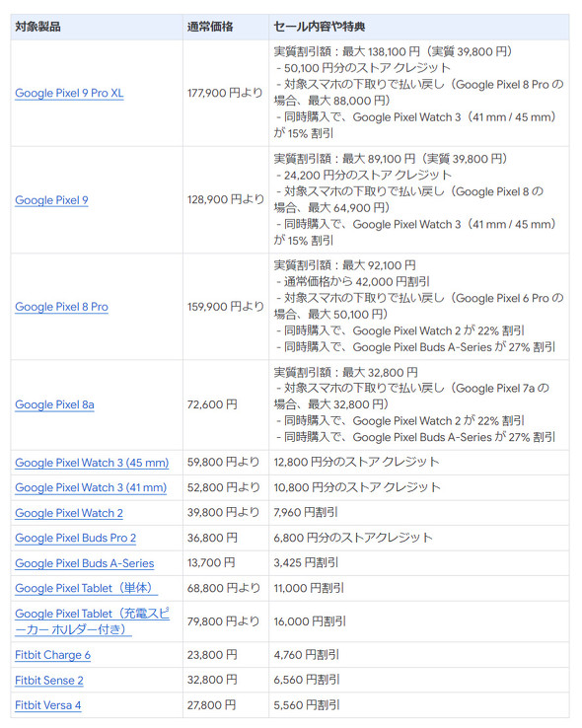
Task: Open the Google Pixel Buds A-Series link
Action: [x=85, y=563]
